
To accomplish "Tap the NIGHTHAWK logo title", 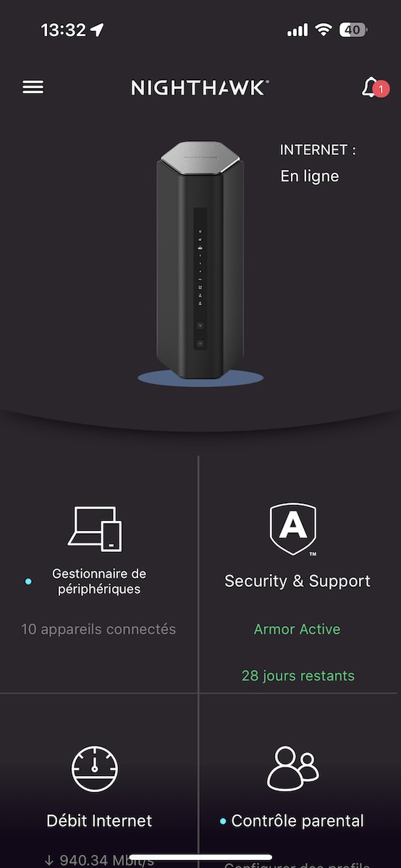I will pyautogui.click(x=200, y=88).
